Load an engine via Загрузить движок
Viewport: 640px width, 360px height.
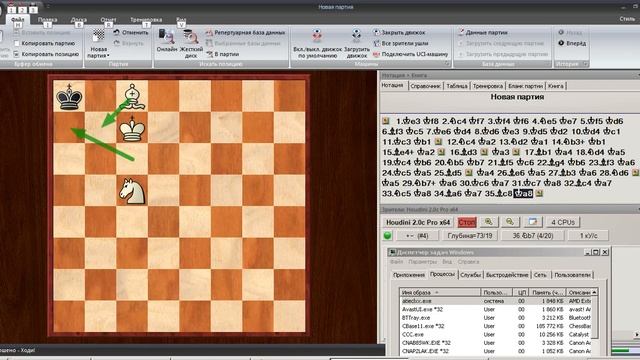pyautogui.click(x=356, y=43)
